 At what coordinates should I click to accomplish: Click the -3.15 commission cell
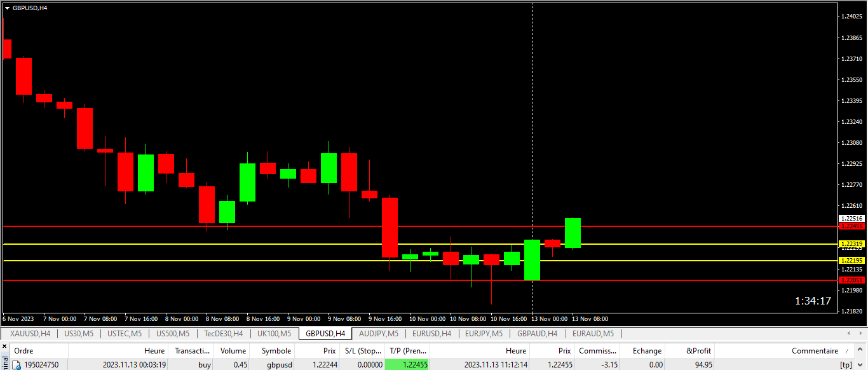tap(608, 365)
